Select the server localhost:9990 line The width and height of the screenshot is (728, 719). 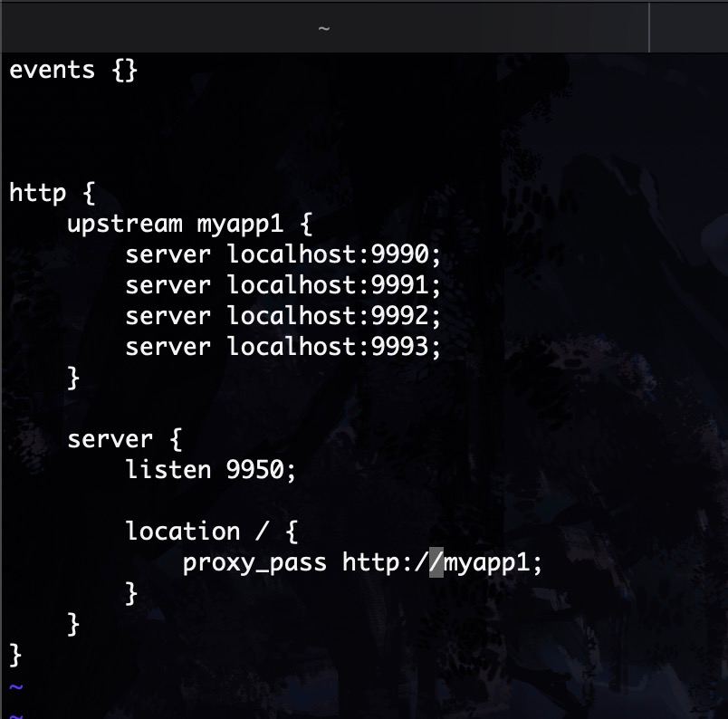pos(283,254)
